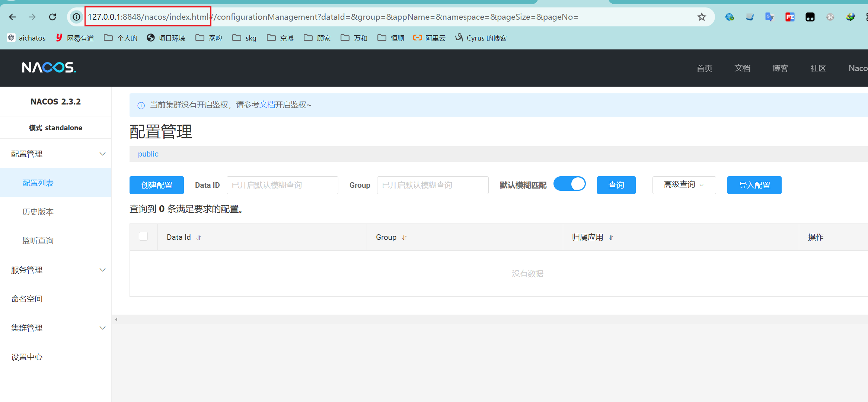Screen dimensions: 868x402
Task: Open the Google Translate extension icon
Action: (x=770, y=17)
